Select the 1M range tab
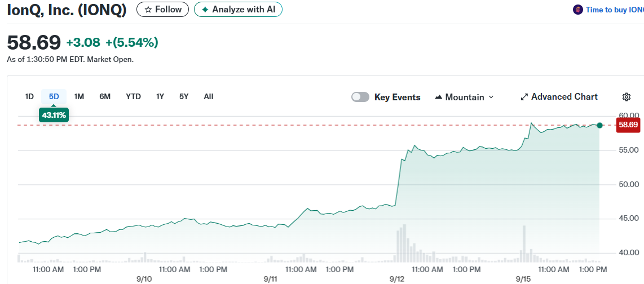 tap(79, 97)
